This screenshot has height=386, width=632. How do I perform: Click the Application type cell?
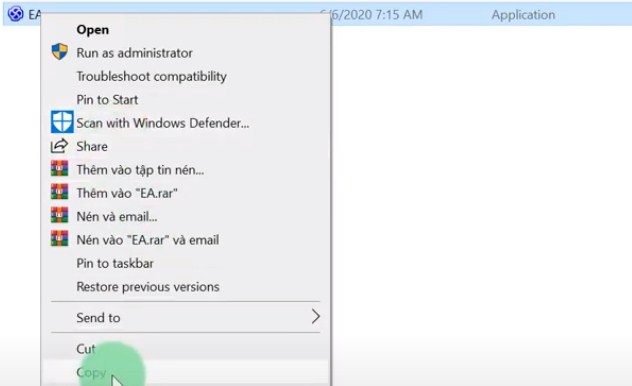[523, 15]
